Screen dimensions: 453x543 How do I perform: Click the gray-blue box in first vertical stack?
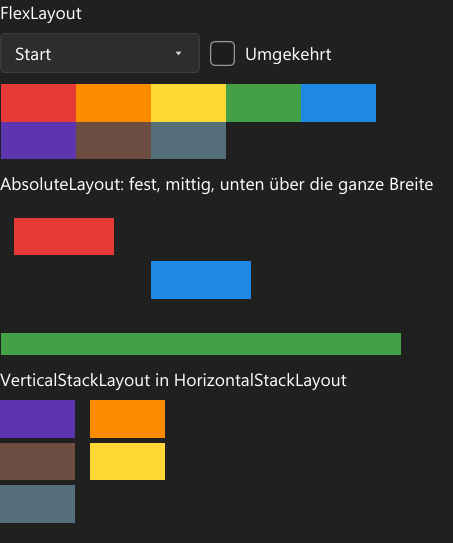37,504
